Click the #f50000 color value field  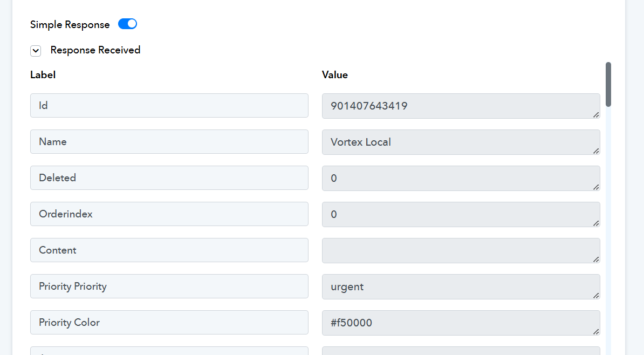(x=460, y=323)
